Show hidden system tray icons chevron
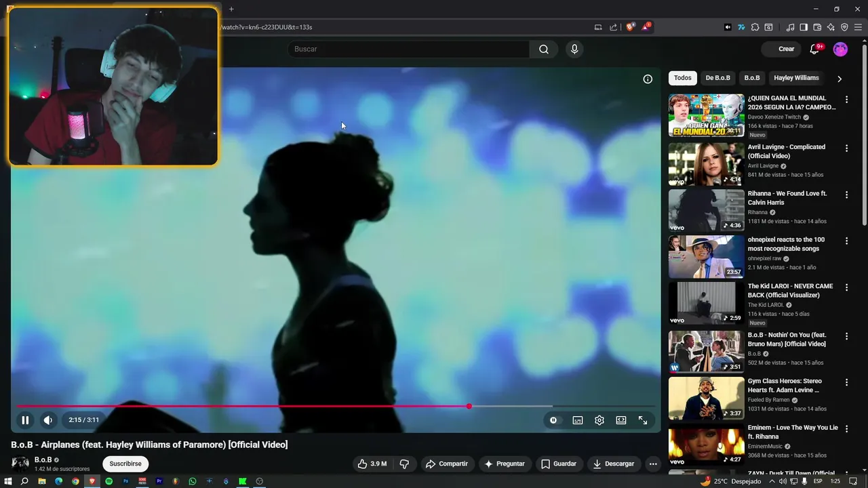 tap(771, 481)
